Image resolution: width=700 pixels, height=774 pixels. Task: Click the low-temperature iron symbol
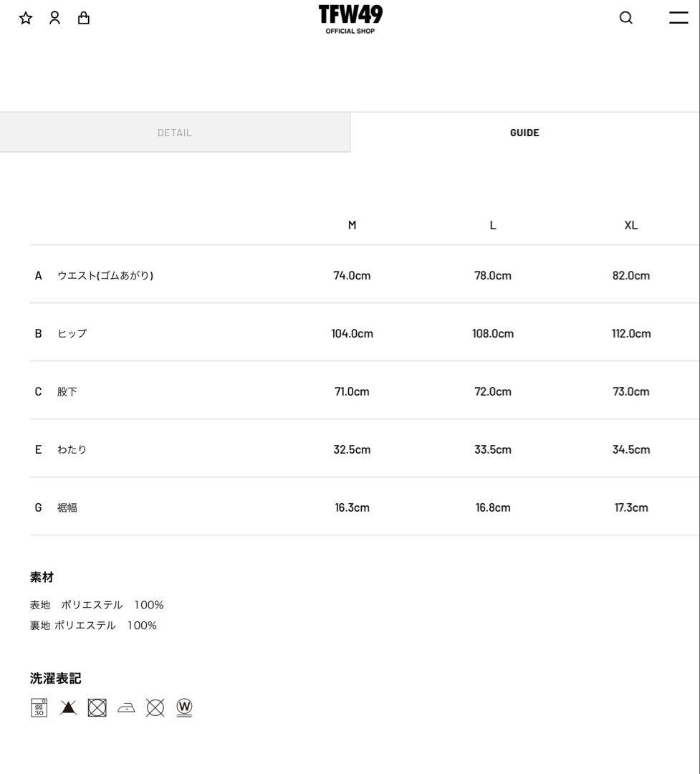126,707
